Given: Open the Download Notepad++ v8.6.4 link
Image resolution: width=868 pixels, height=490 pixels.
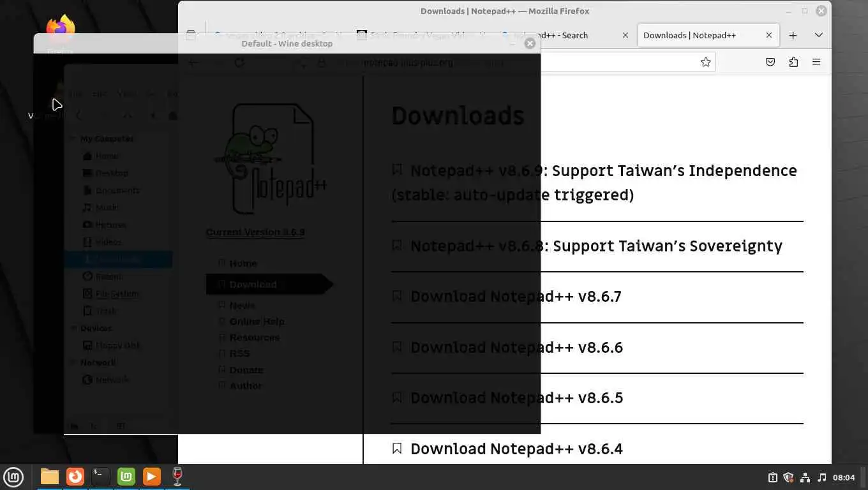Looking at the screenshot, I should tap(516, 449).
